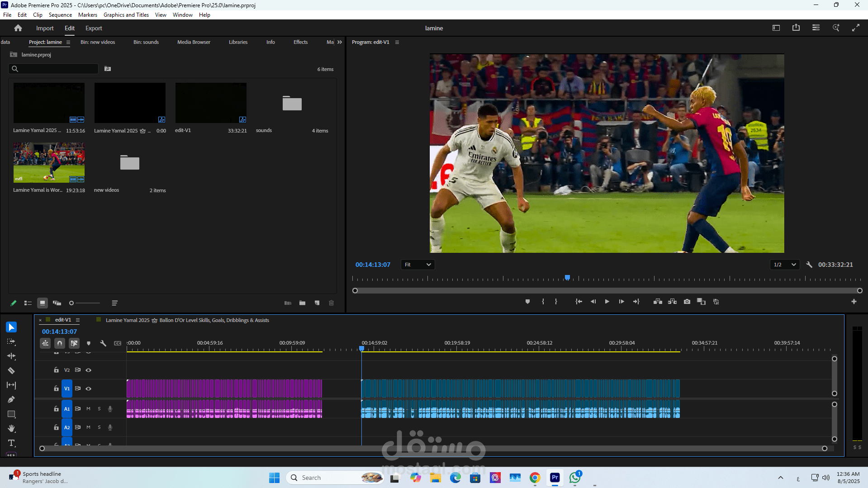
Task: Toggle Snap in Timeline magnet button
Action: click(60, 343)
